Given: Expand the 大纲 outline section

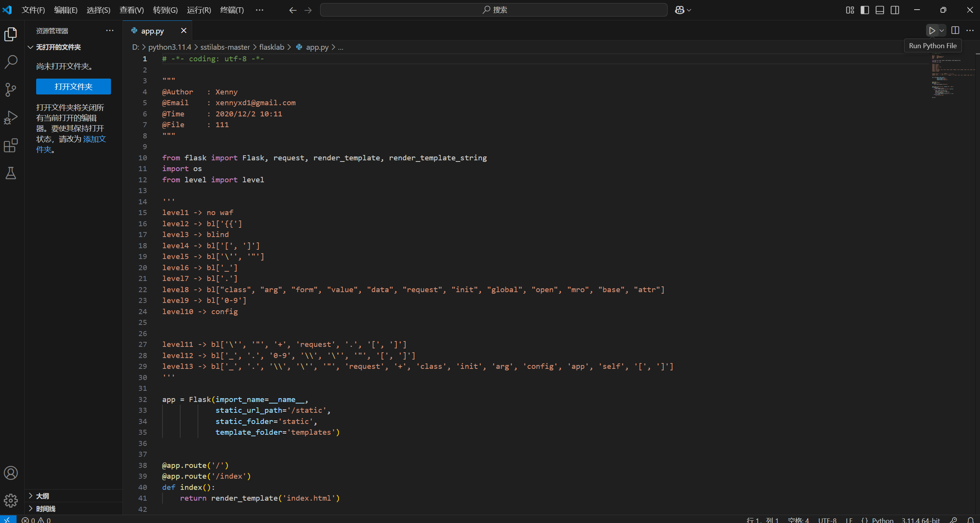Looking at the screenshot, I should (x=42, y=496).
